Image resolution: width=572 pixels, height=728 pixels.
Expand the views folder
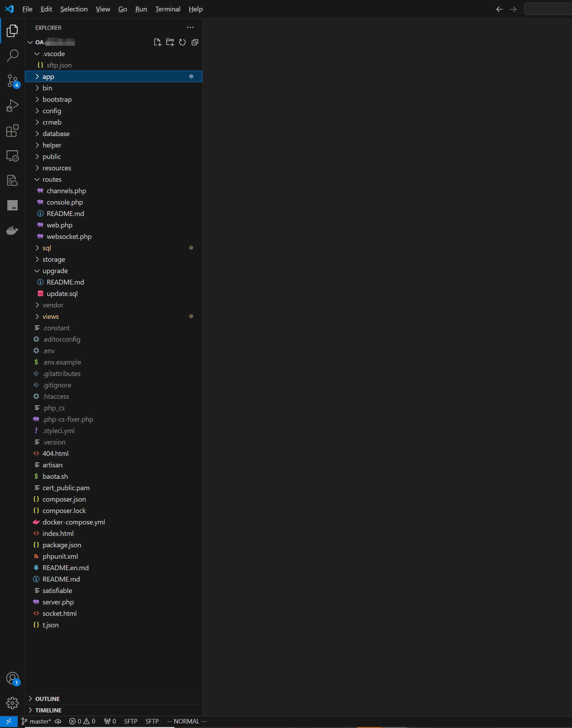114,316
